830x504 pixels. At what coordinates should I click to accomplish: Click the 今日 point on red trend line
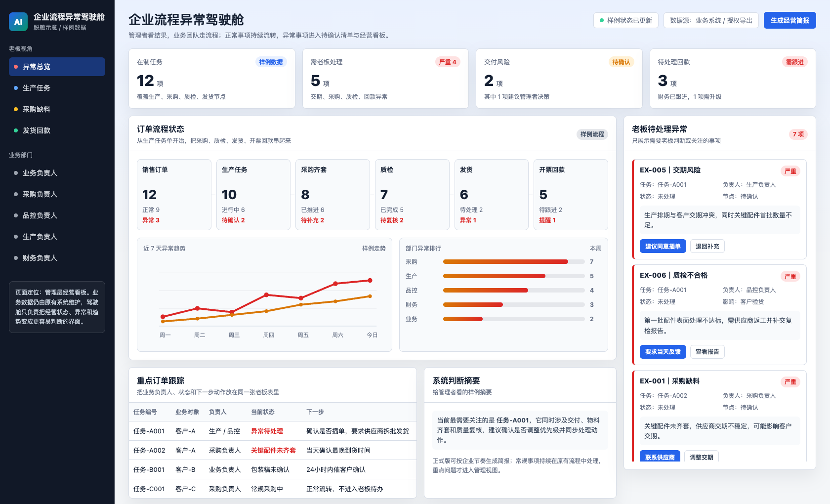(x=370, y=280)
